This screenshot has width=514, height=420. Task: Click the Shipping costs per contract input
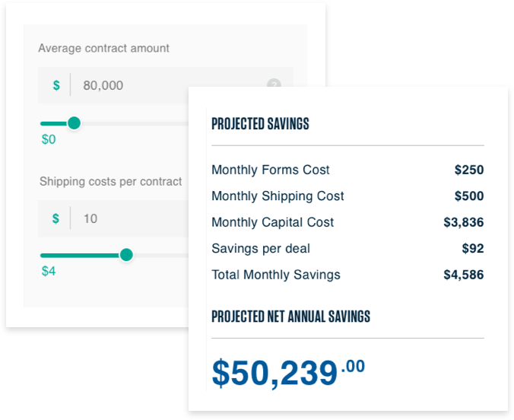(x=113, y=218)
